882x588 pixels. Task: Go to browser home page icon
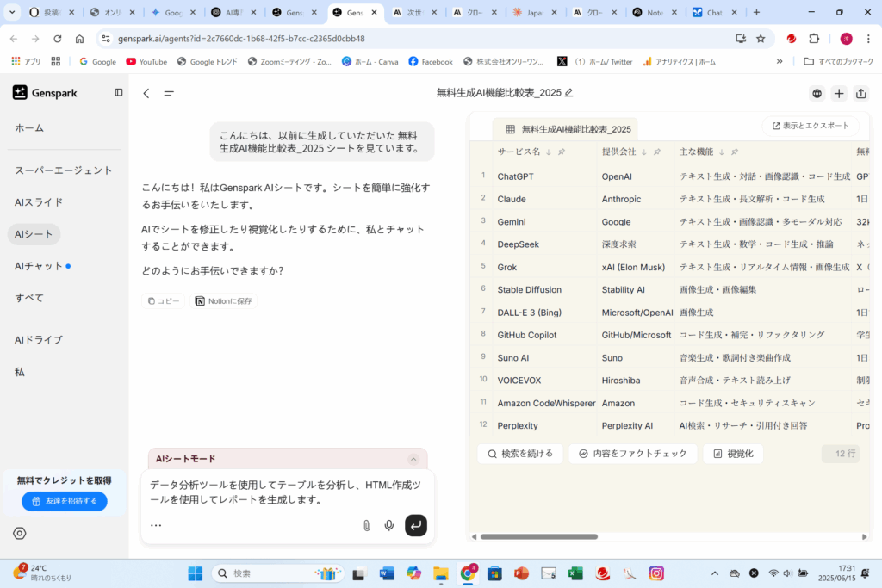pos(79,39)
